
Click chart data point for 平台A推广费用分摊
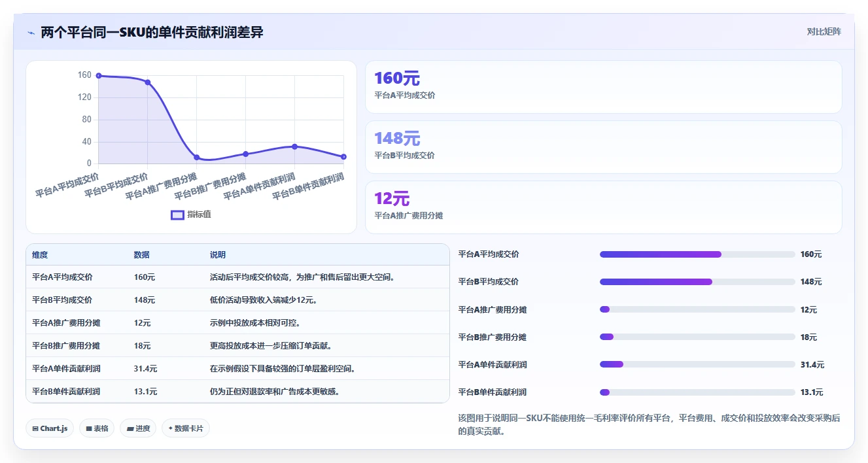click(197, 157)
